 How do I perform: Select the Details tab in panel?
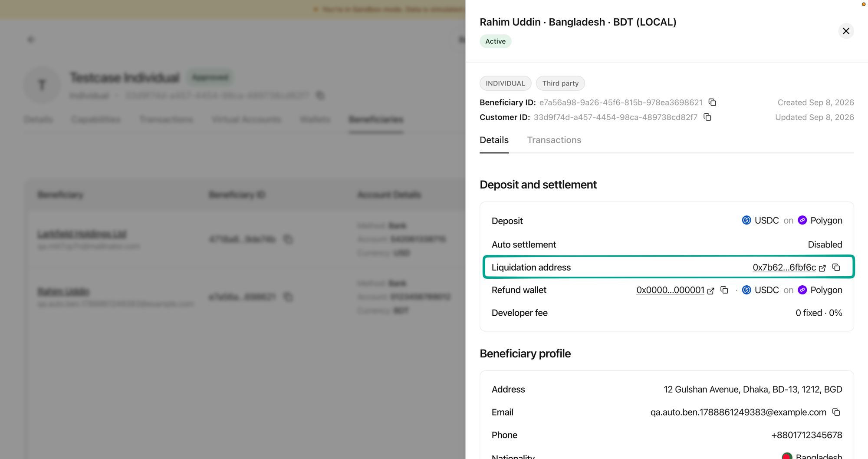(x=494, y=140)
